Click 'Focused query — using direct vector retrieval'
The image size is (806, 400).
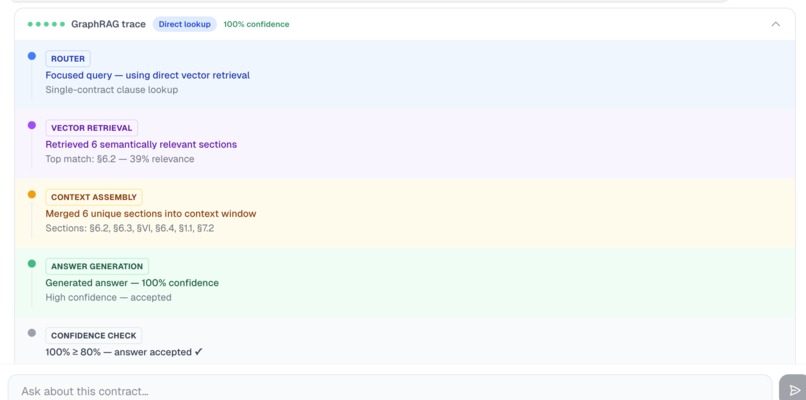pyautogui.click(x=148, y=75)
